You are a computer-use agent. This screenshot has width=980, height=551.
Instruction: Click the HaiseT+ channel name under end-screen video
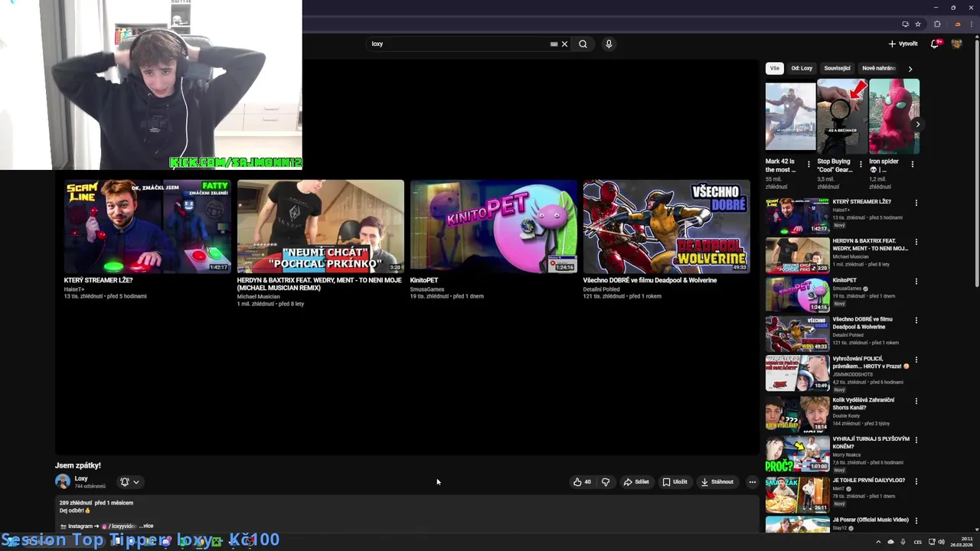coord(73,289)
